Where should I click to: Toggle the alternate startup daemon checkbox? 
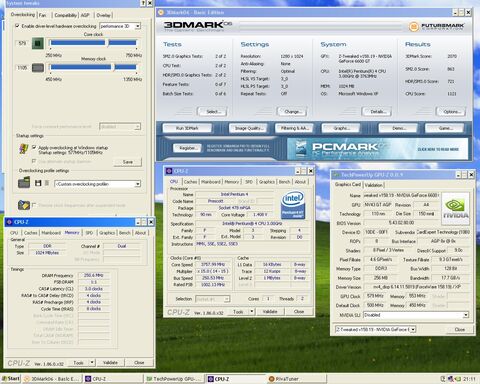click(x=34, y=161)
